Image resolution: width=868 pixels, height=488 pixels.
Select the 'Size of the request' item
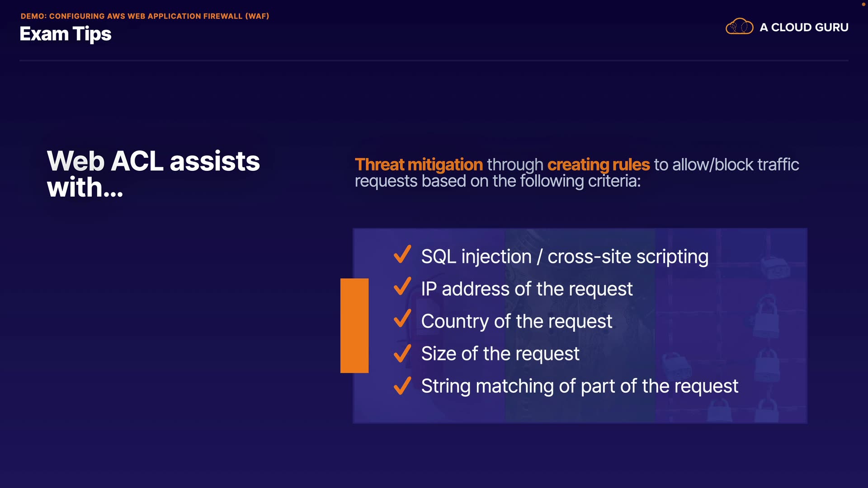(x=500, y=353)
